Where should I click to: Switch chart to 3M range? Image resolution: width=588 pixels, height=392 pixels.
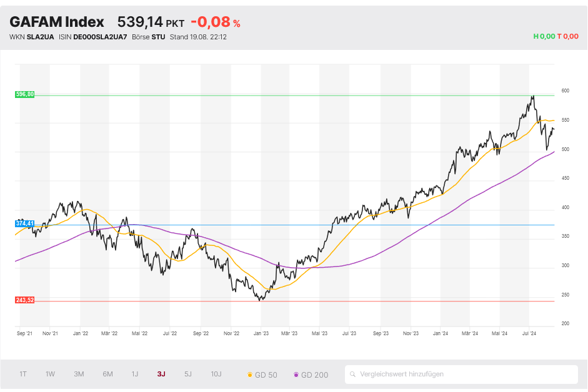point(79,374)
